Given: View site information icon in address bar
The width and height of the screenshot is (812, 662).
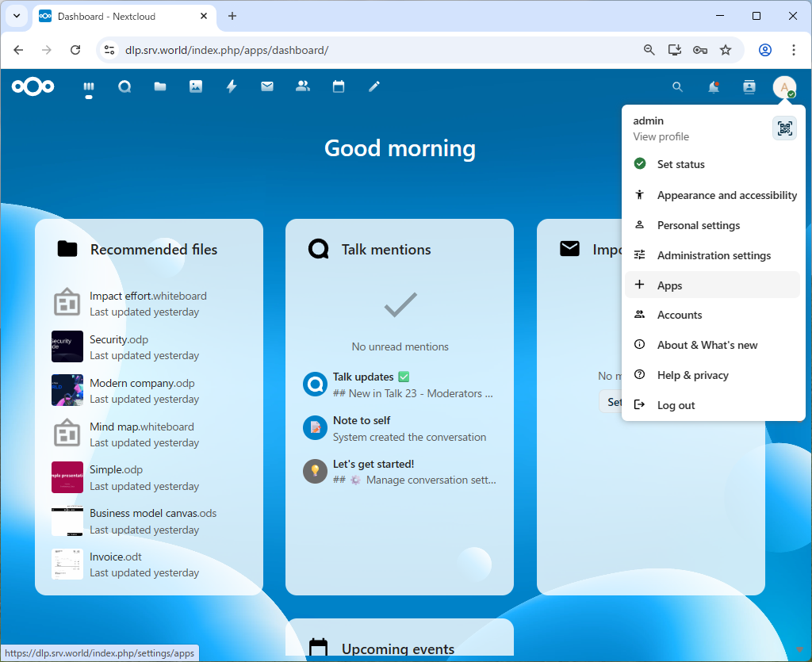Looking at the screenshot, I should click(109, 50).
